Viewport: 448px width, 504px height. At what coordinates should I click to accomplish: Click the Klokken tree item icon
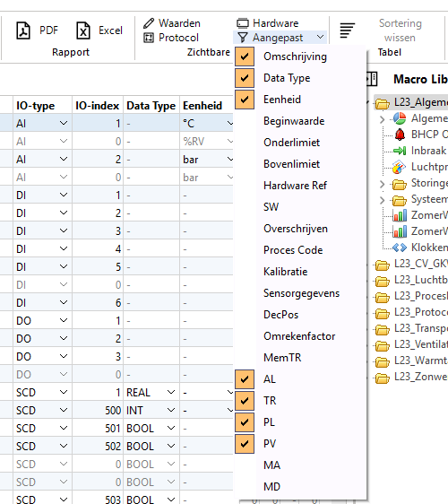(400, 248)
